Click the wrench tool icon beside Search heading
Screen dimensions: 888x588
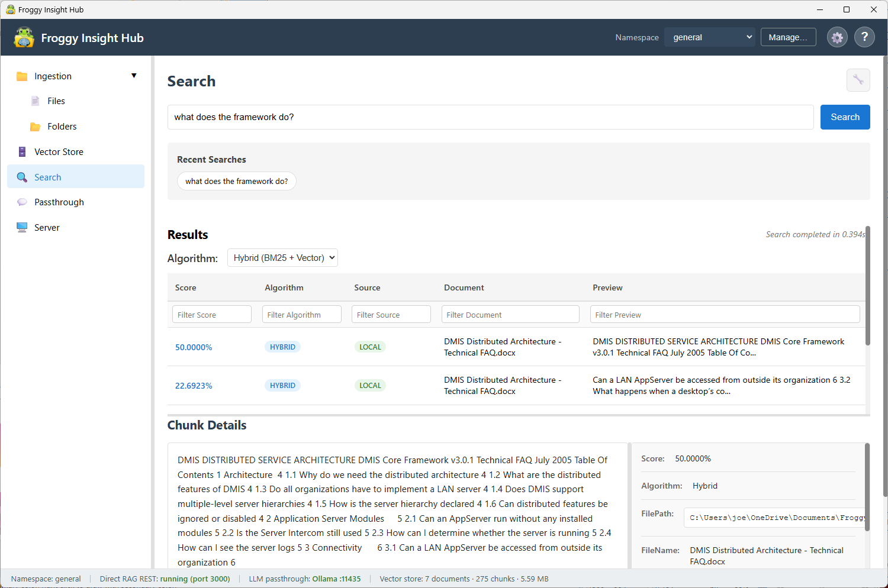(x=858, y=80)
